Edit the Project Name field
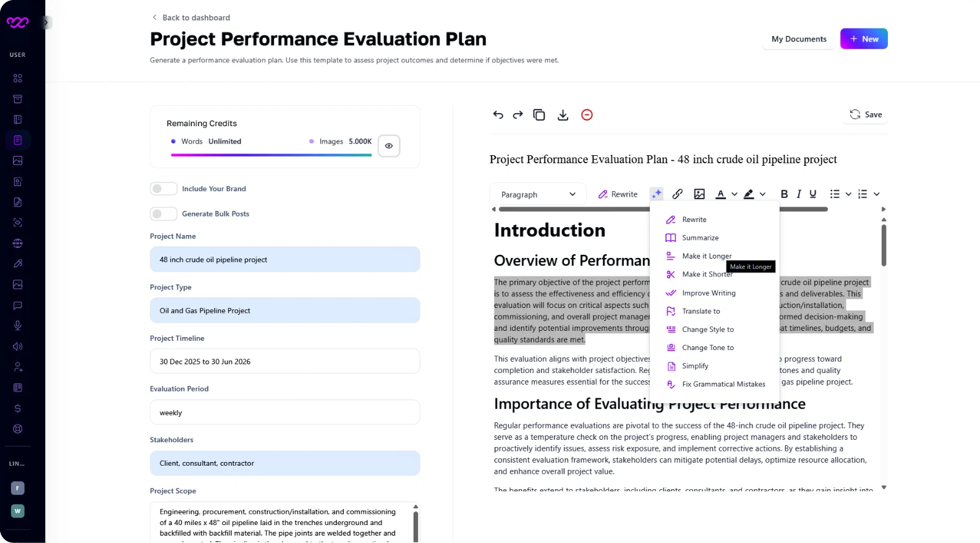 [x=285, y=259]
